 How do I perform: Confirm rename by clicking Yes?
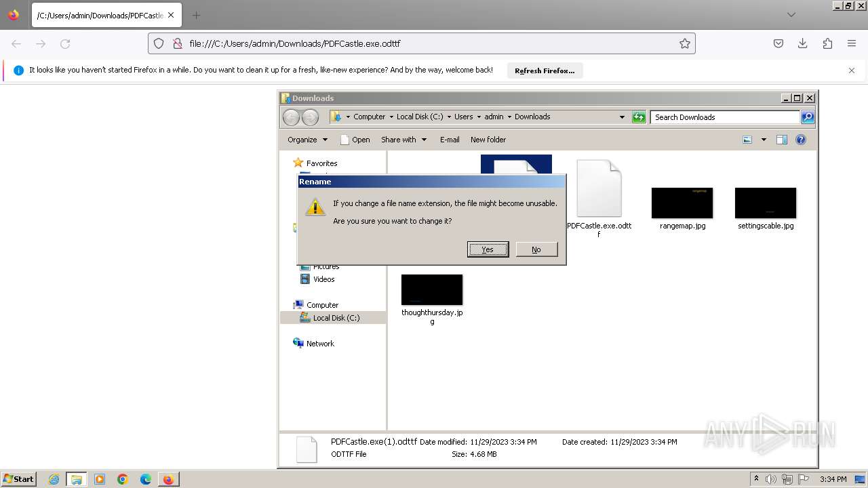coord(488,249)
